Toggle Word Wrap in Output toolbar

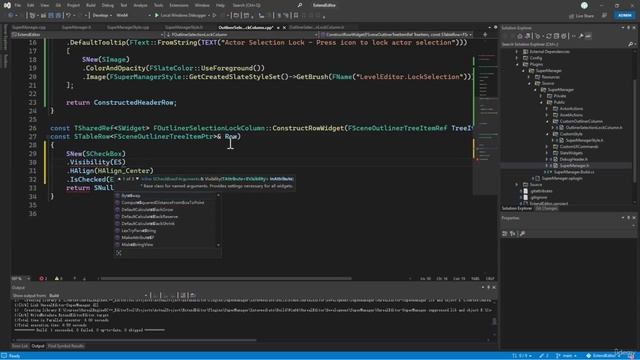pyautogui.click(x=193, y=295)
